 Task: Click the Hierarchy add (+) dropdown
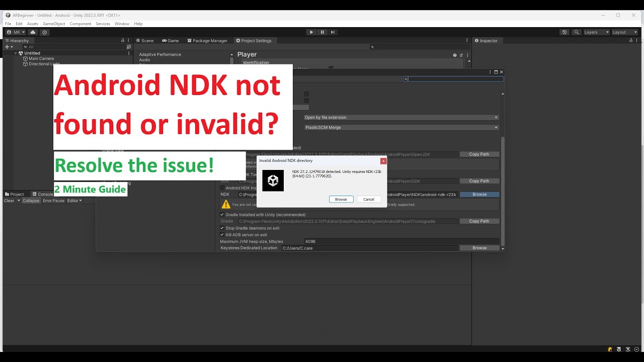click(x=9, y=47)
